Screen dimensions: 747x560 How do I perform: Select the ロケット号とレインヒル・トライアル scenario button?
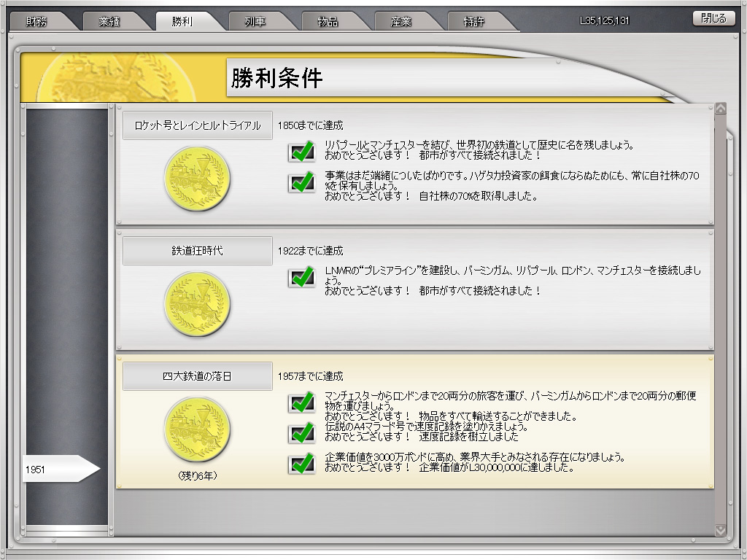point(197,125)
